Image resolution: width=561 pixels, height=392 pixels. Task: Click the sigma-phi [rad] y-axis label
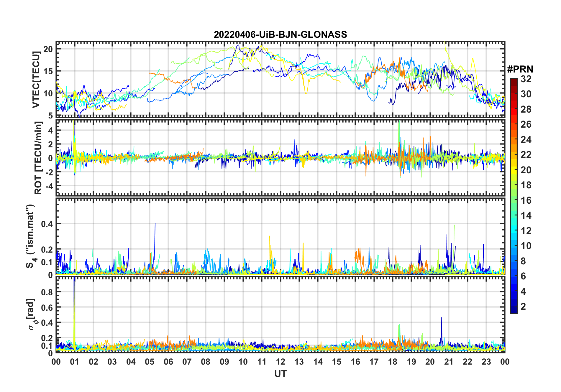(31, 314)
